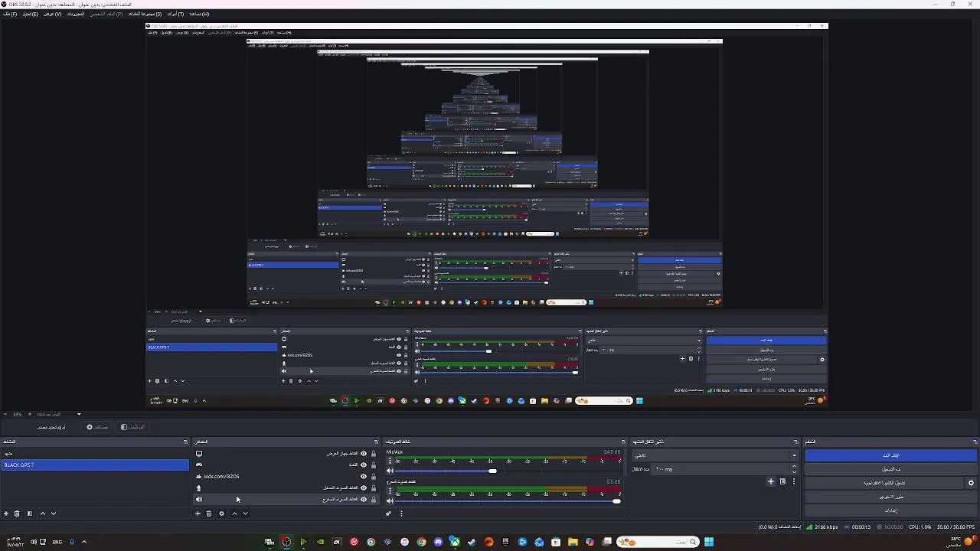Open scene transition type dropdown
Viewport: 980px width, 551px height.
714,455
